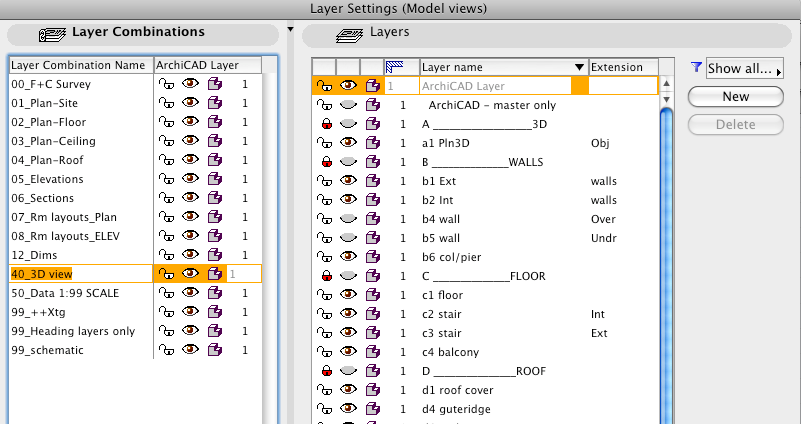
Task: Toggle 3D mode icon in 12_Dims combination
Action: 215,255
